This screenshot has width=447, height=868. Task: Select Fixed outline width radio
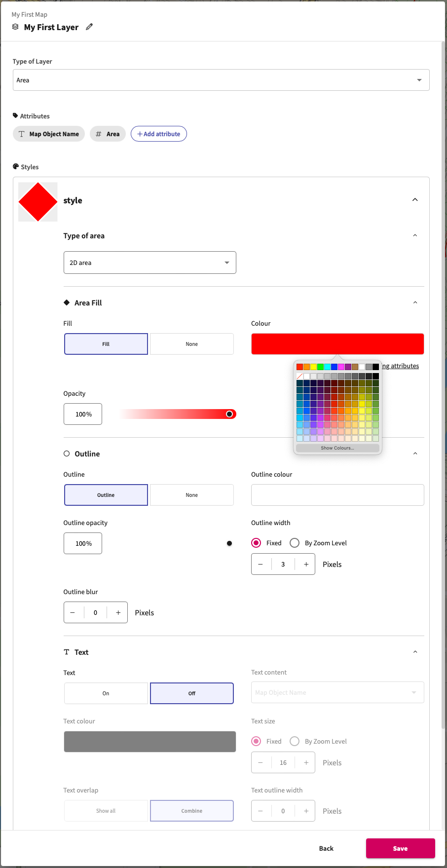(x=256, y=543)
